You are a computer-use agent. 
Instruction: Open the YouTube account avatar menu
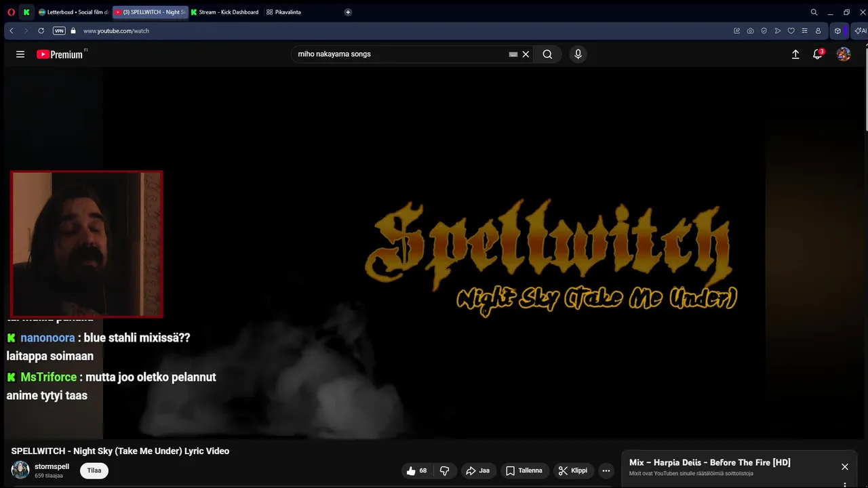(844, 54)
